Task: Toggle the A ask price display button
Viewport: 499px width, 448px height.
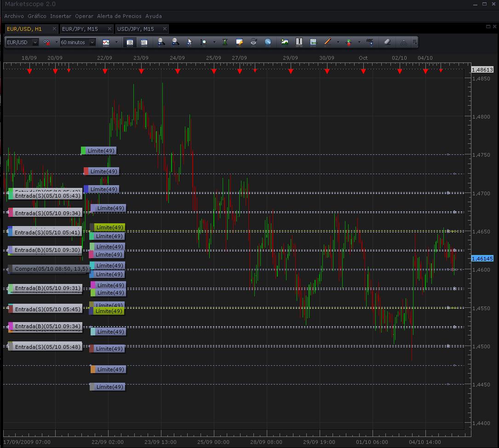Action: [x=144, y=42]
